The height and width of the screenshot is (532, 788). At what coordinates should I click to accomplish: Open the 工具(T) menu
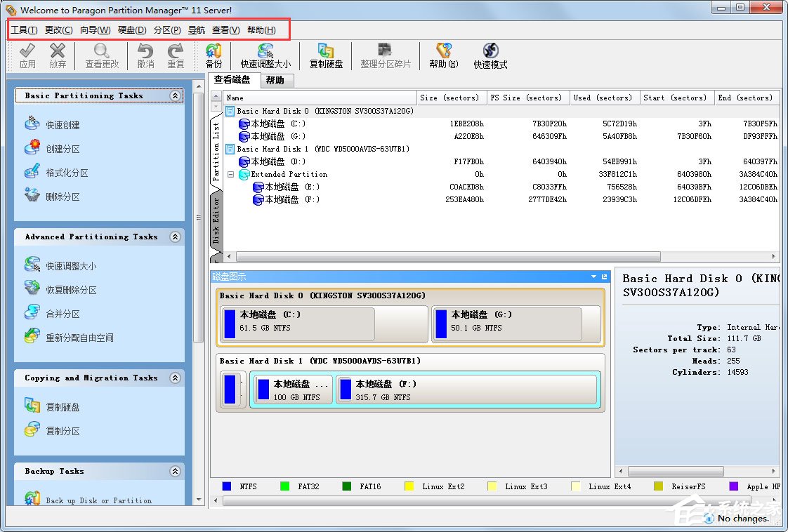[24, 30]
